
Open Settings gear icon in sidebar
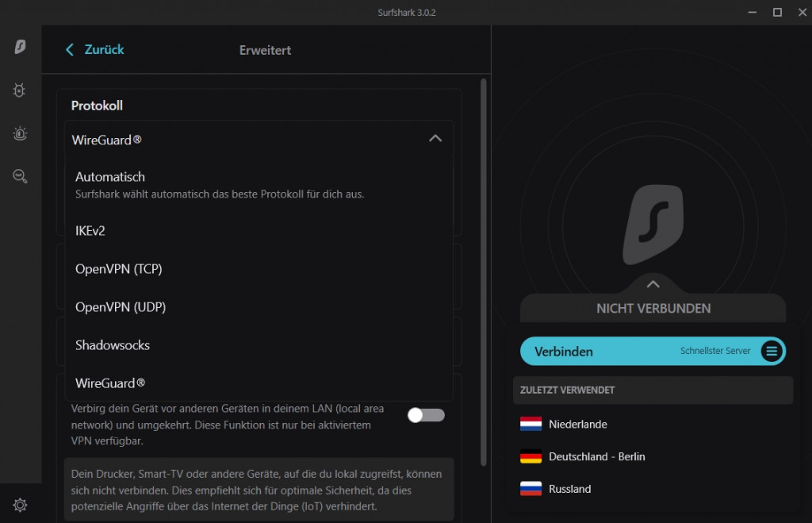(x=20, y=505)
